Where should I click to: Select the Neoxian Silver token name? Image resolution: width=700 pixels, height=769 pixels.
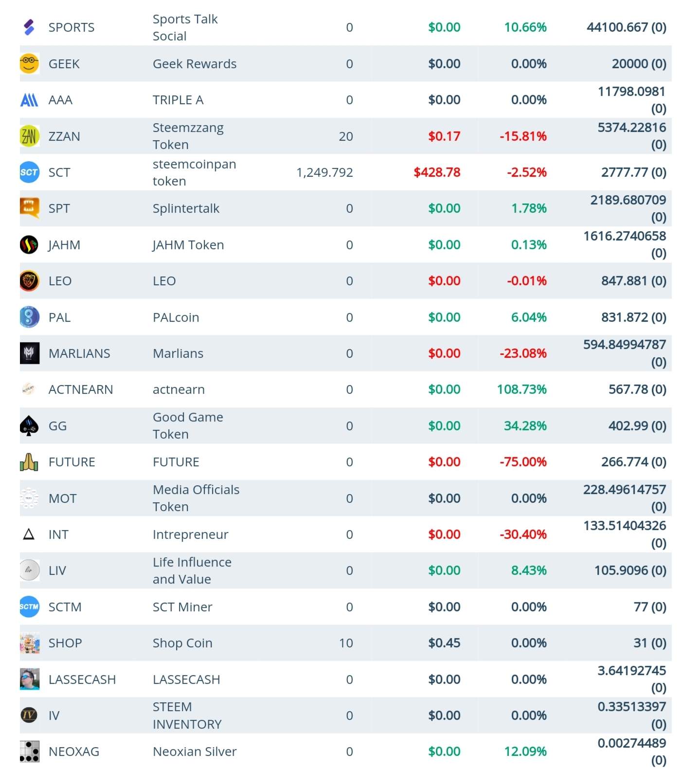click(x=195, y=751)
